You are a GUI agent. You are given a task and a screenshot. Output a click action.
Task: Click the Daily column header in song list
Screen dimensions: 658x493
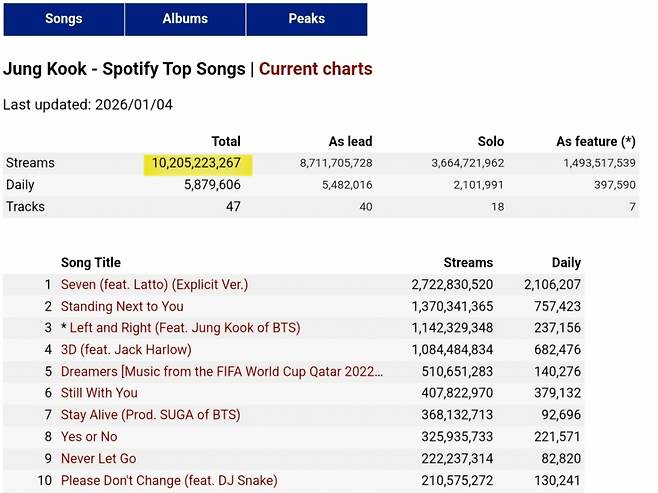(566, 262)
